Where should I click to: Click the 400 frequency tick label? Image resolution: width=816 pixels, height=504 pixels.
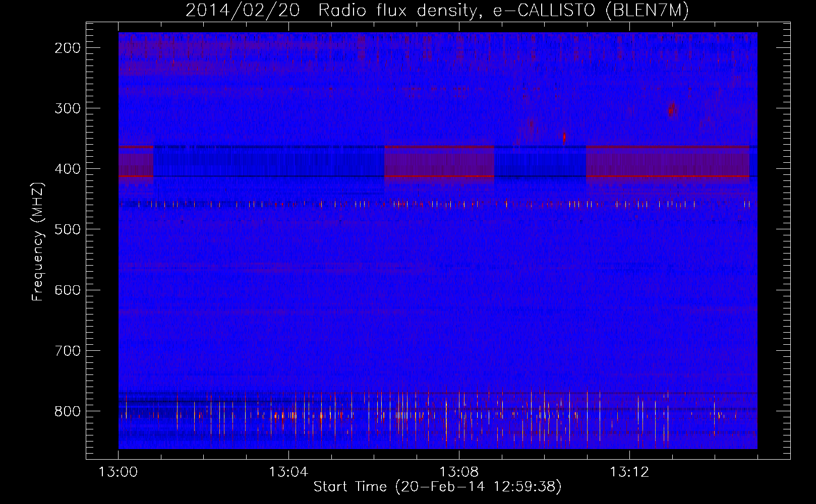67,169
